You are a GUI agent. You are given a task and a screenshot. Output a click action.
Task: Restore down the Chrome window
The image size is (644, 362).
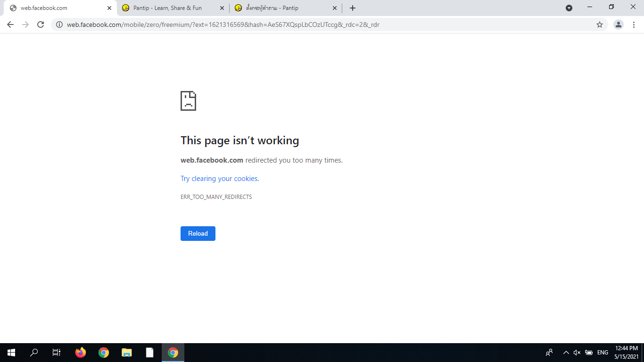(611, 7)
